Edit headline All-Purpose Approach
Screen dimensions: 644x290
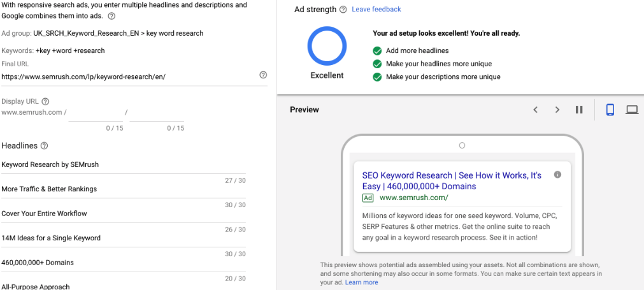click(124, 286)
